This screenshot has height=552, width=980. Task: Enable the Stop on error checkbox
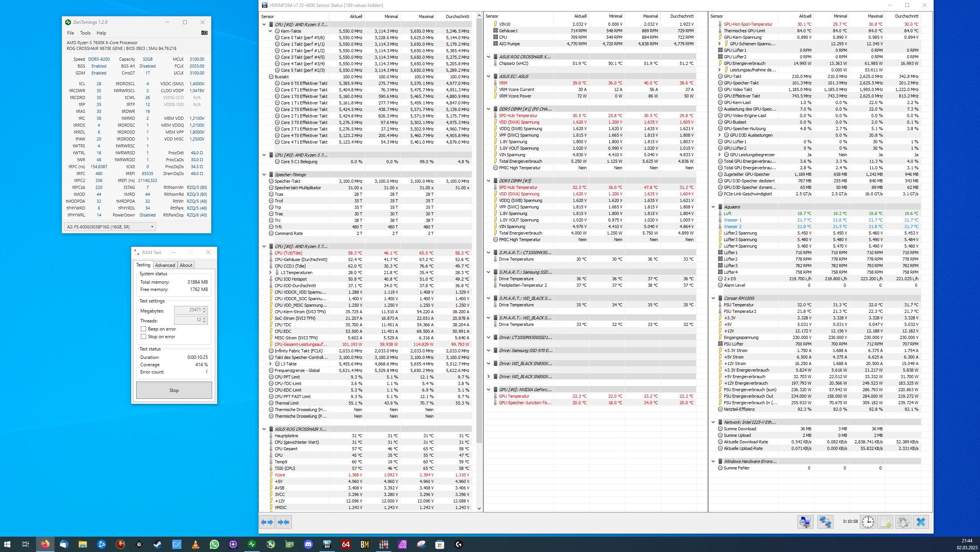pyautogui.click(x=143, y=337)
